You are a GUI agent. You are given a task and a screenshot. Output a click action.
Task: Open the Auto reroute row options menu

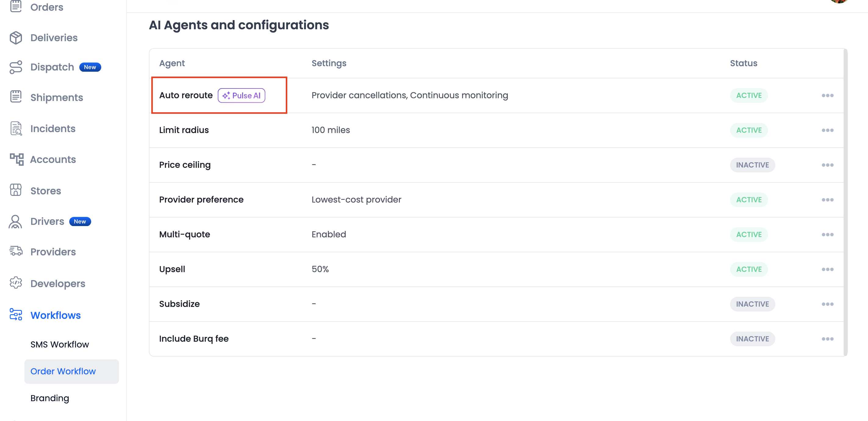coord(827,95)
